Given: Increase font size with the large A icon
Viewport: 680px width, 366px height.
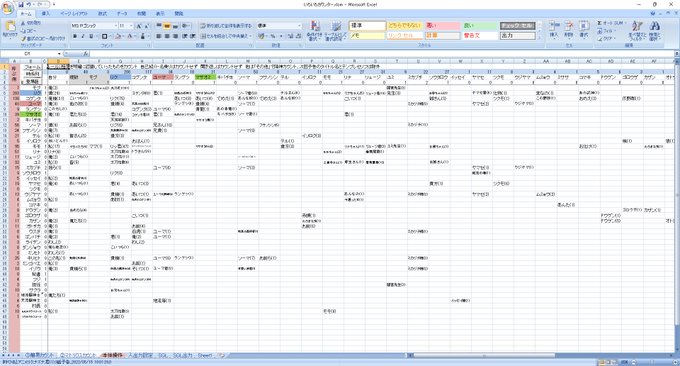Looking at the screenshot, I should [x=139, y=26].
